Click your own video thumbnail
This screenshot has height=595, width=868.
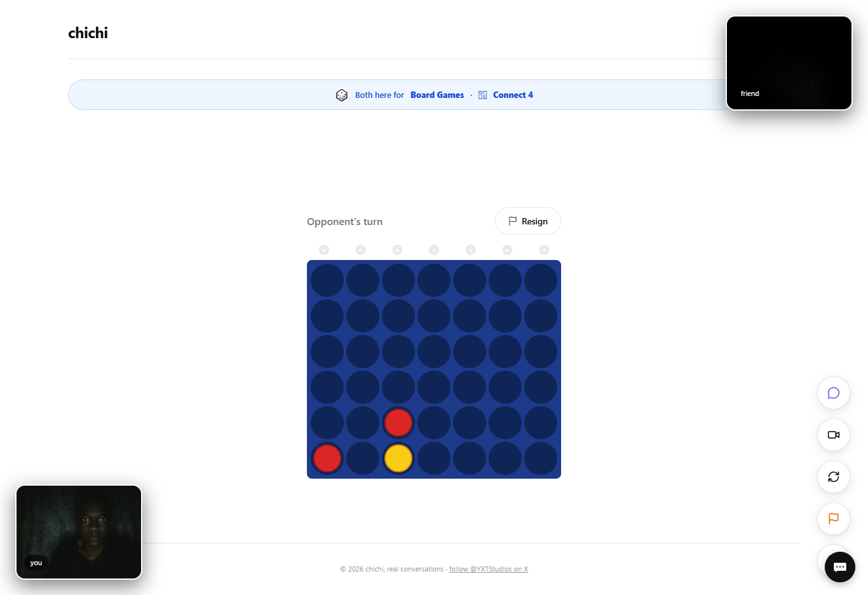79,532
